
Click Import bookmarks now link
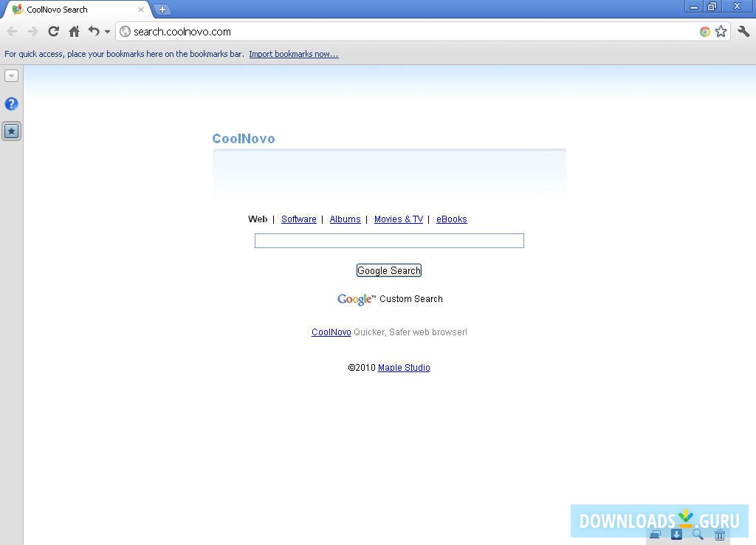pos(294,54)
